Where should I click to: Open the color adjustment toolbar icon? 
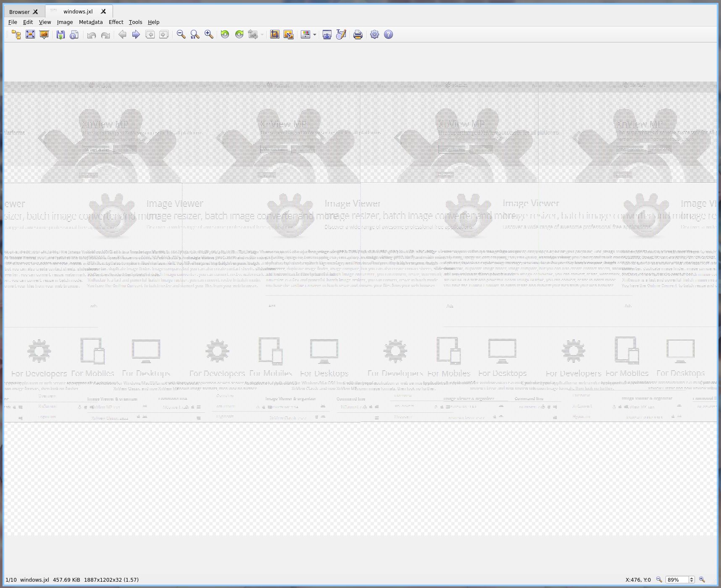pos(305,34)
